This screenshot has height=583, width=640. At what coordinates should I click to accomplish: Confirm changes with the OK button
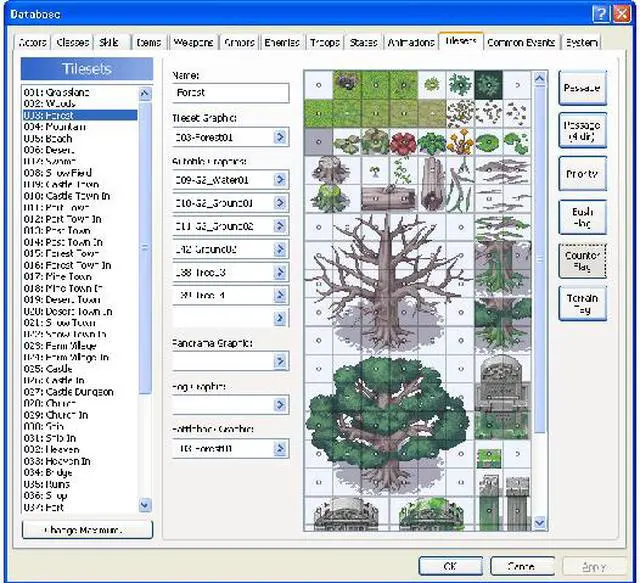coord(449,566)
